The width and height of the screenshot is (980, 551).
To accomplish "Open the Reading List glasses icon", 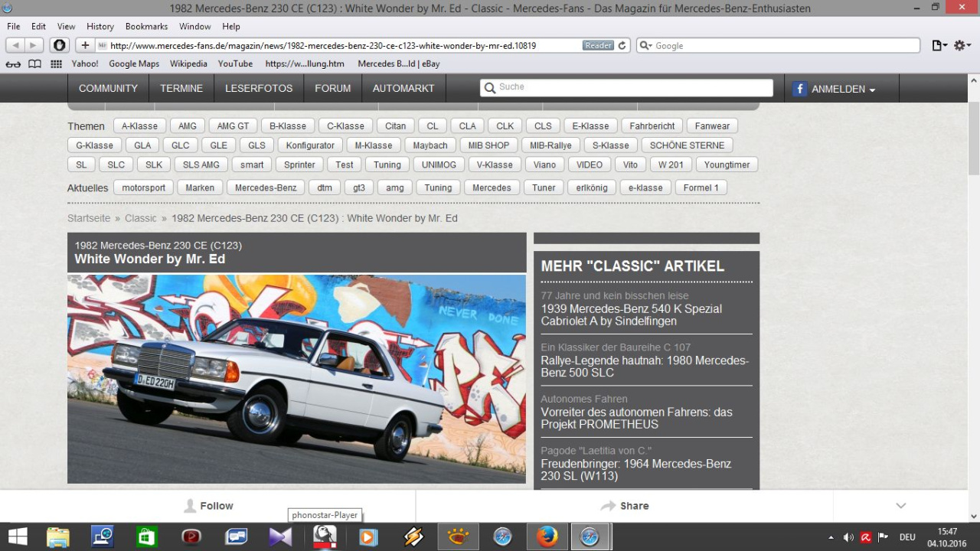I will tap(13, 64).
